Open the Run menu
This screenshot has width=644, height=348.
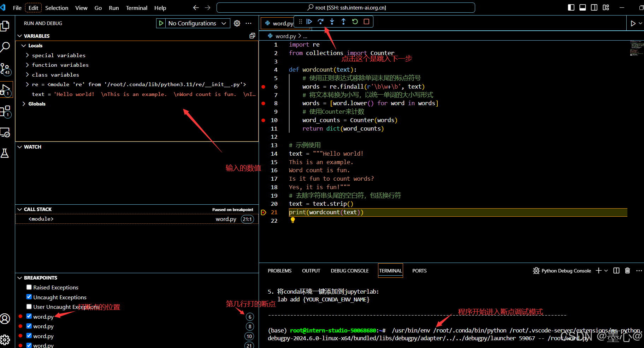pyautogui.click(x=113, y=8)
